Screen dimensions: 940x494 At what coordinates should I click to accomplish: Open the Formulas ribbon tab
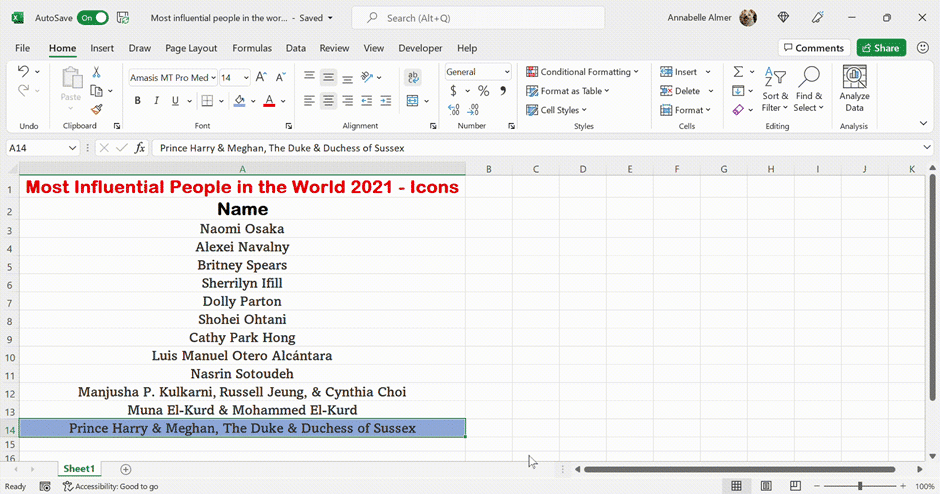(252, 48)
